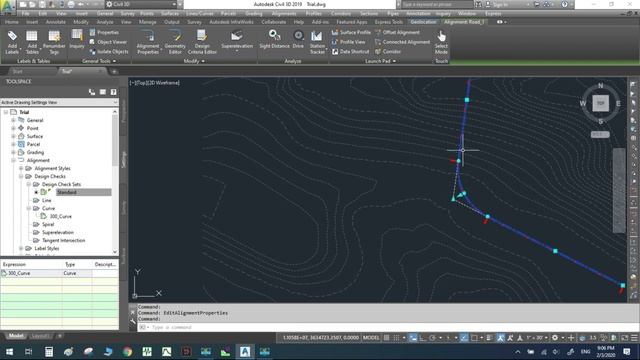Click the Add Tables tool

coord(32,42)
